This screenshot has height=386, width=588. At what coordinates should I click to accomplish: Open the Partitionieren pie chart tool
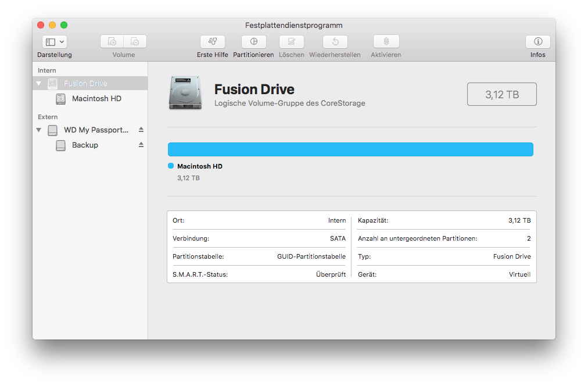(x=254, y=42)
